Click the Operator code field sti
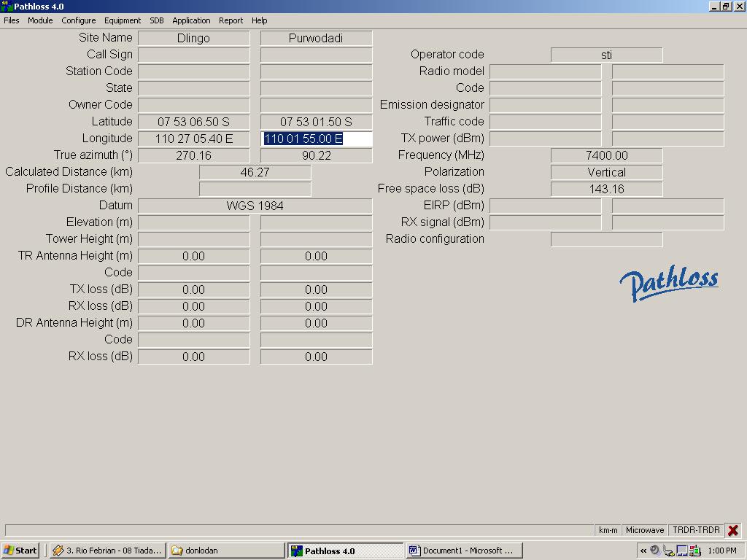This screenshot has height=560, width=747. click(x=606, y=55)
